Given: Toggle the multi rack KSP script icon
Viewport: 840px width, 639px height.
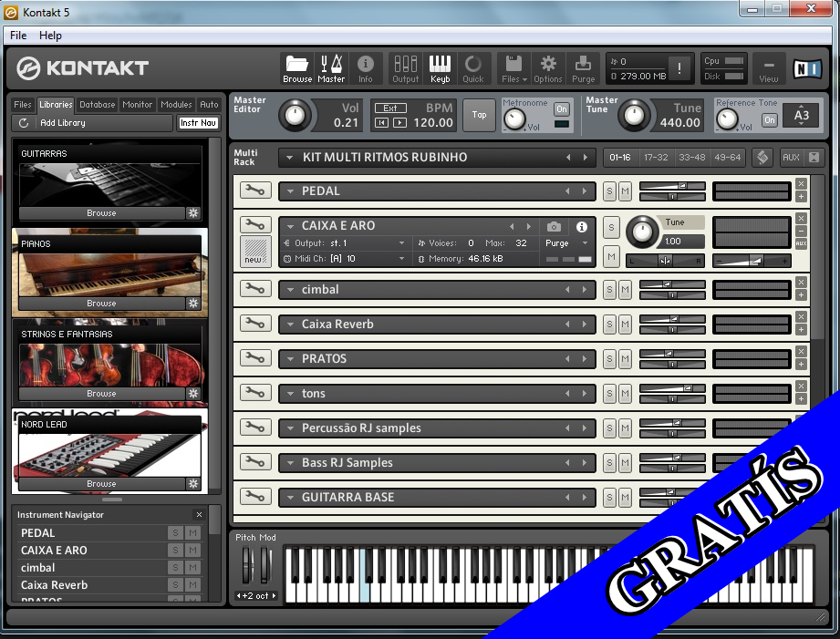Looking at the screenshot, I should click(762, 157).
